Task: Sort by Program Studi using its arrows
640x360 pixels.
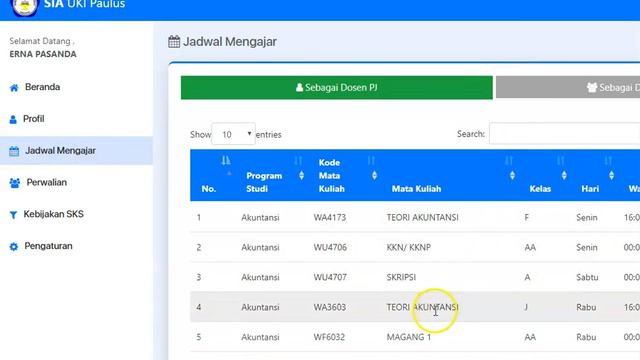Action: pyautogui.click(x=301, y=176)
